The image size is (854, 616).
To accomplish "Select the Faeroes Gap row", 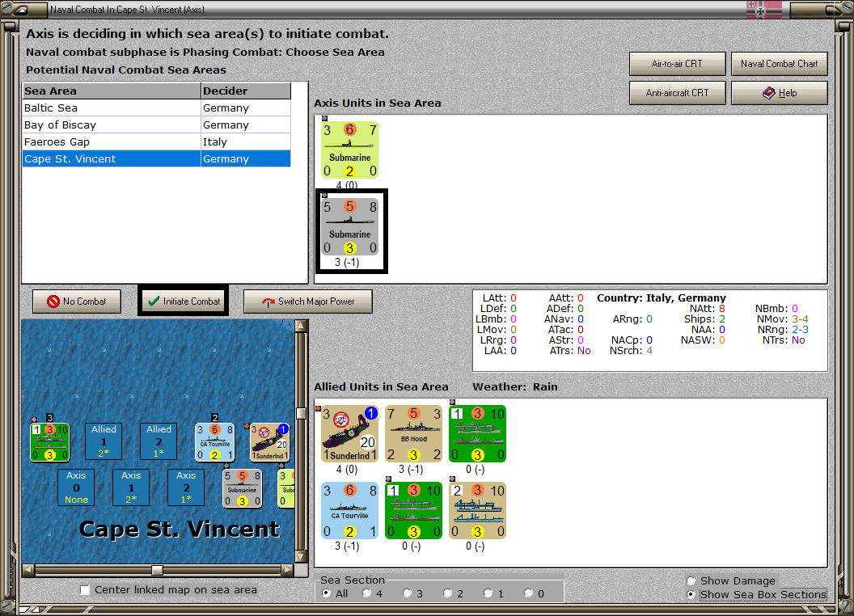I will 156,141.
